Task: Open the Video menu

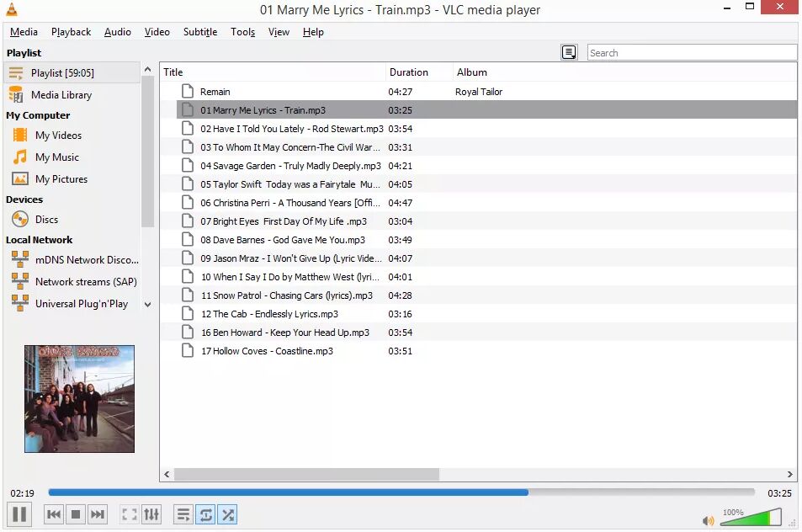Action: [157, 32]
